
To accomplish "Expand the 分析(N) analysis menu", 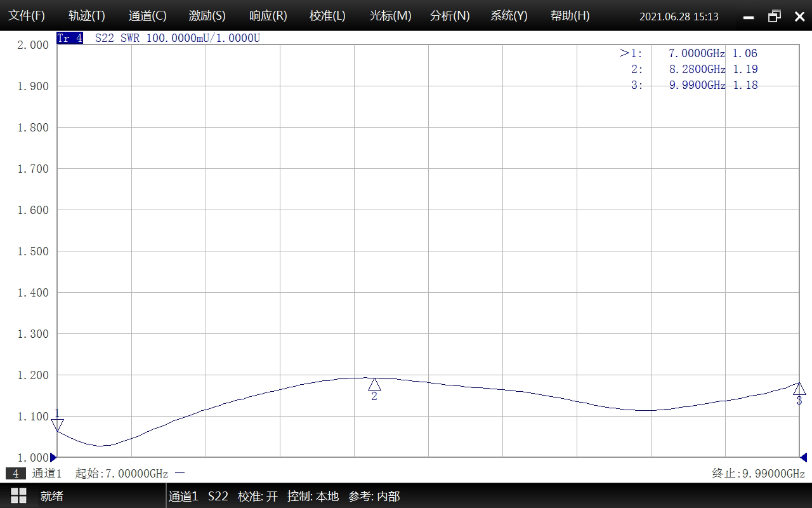I will (450, 16).
